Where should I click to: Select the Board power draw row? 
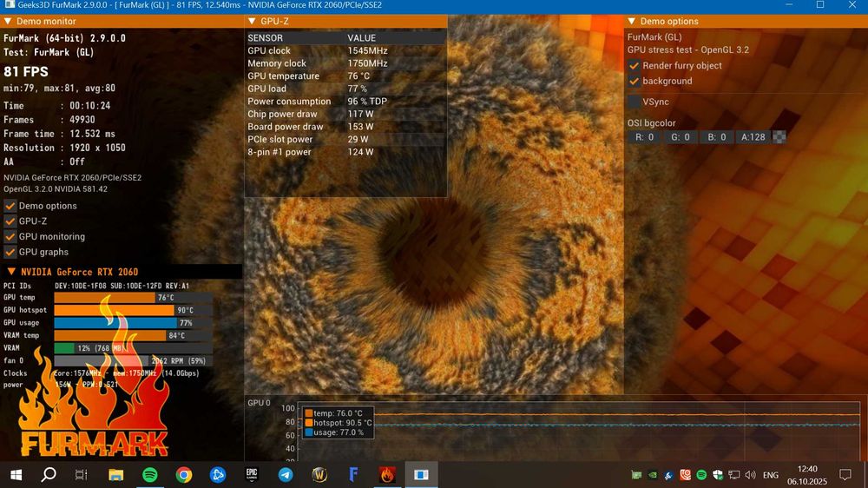click(x=345, y=127)
